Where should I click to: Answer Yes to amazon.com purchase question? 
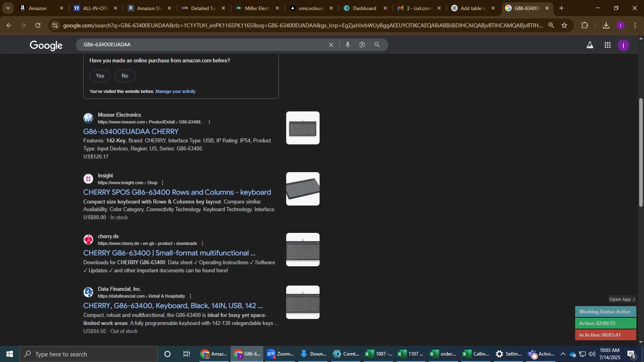click(100, 76)
